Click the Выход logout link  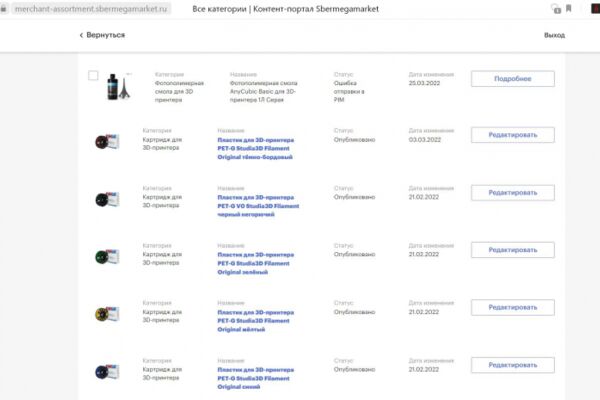click(554, 35)
